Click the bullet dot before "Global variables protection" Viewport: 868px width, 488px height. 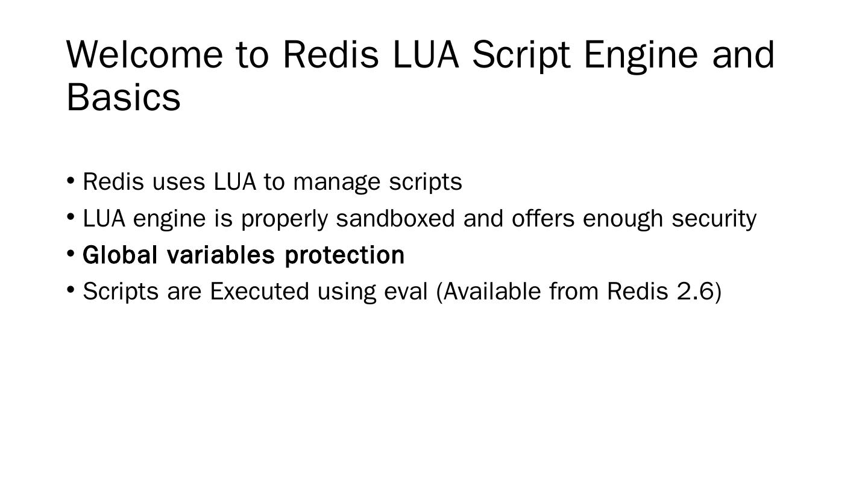[x=71, y=254]
